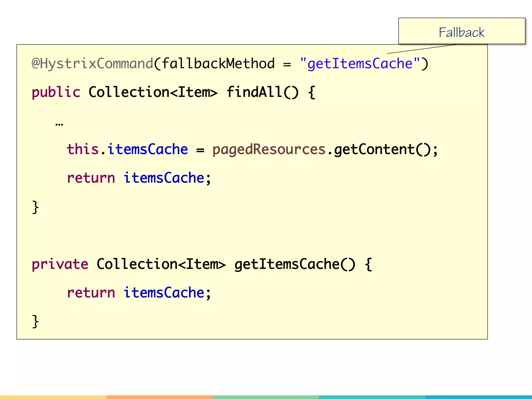The image size is (532, 399).
Task: Click the public keyword
Action: point(56,92)
